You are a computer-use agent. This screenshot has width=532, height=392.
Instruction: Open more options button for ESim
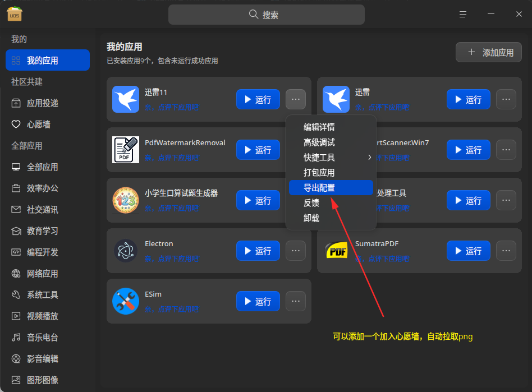(x=296, y=301)
